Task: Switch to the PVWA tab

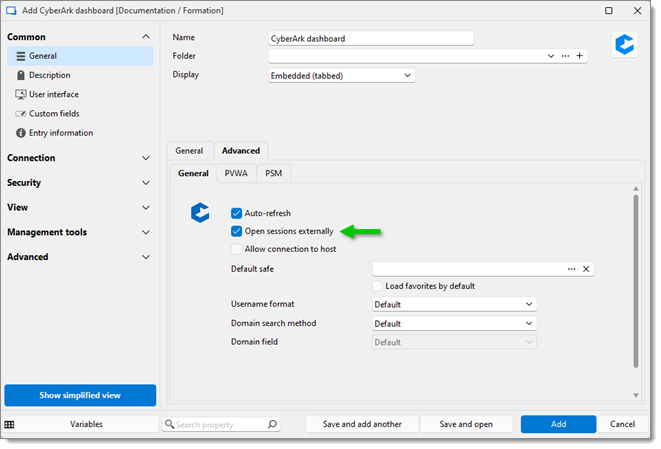Action: tap(236, 173)
